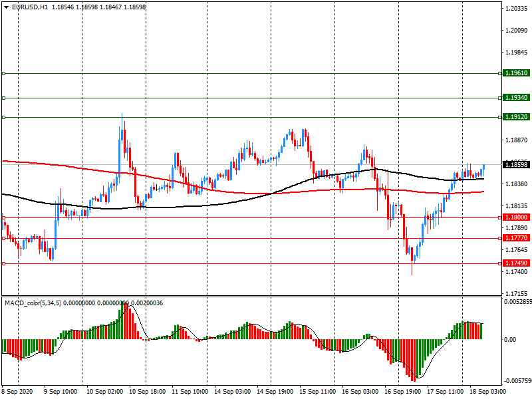Image resolution: width=532 pixels, height=399 pixels.
Task: Click the 14 Sep 03:00 time axis label
Action: click(232, 392)
